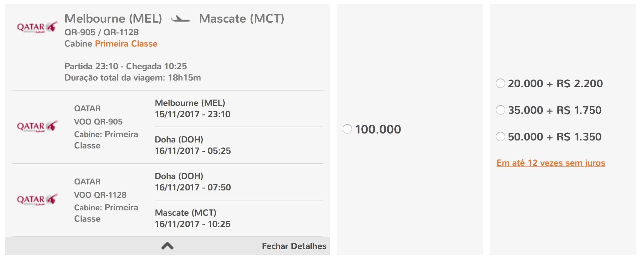
Task: Choose 35.000 + R$ 1.750 payment option
Action: [500, 110]
